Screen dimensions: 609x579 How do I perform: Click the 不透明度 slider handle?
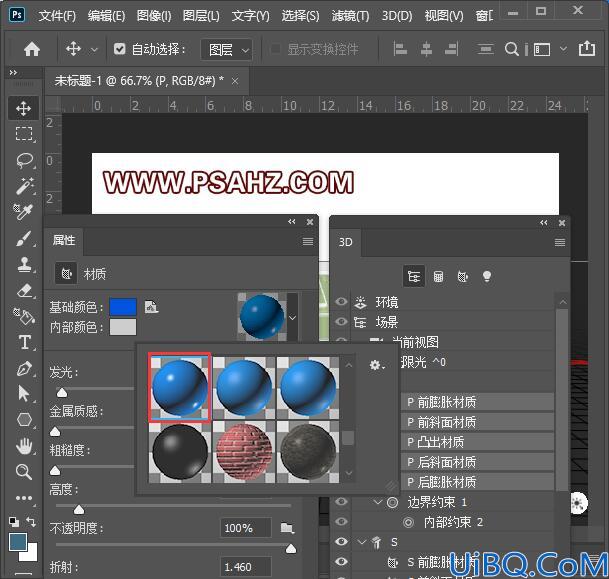291,548
